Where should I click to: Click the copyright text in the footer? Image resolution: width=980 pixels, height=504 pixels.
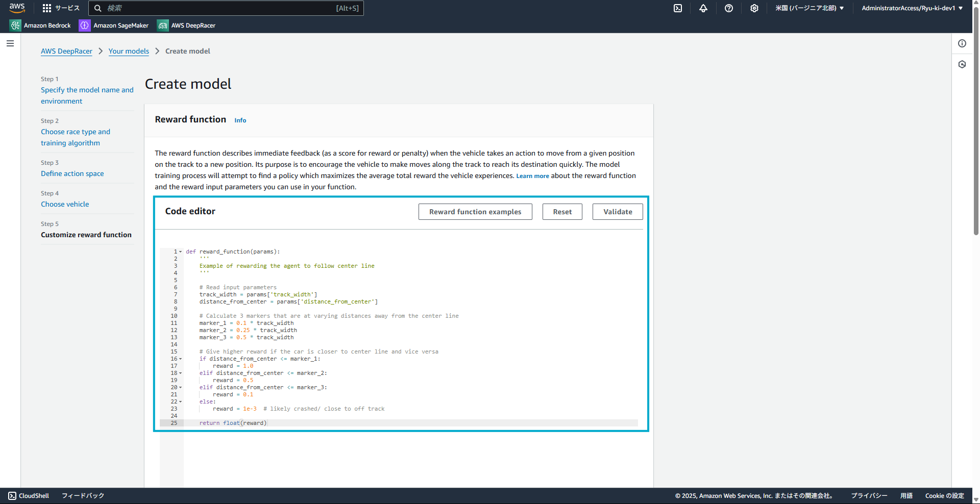point(754,496)
